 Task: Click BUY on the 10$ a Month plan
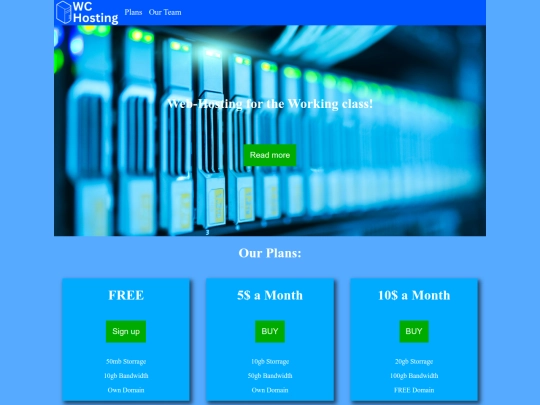pyautogui.click(x=414, y=331)
